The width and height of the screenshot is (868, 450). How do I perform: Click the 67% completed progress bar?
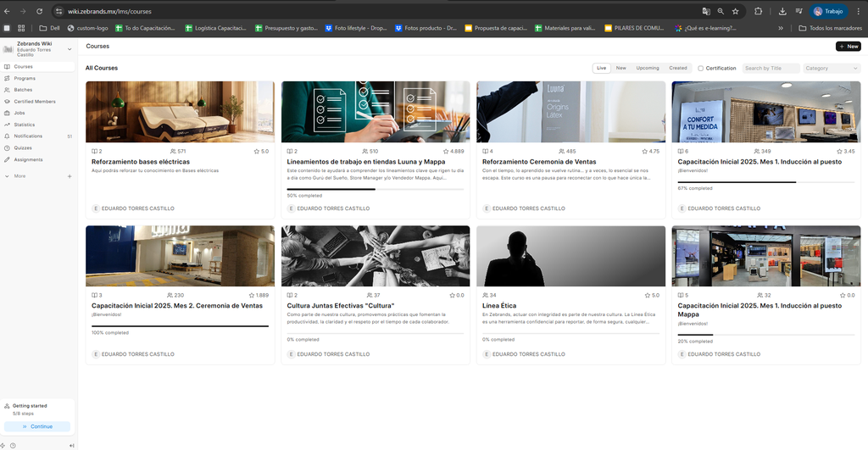766,182
